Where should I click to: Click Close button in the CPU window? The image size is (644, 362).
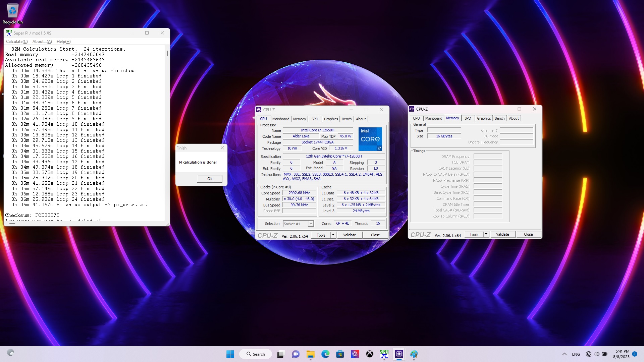coord(375,235)
